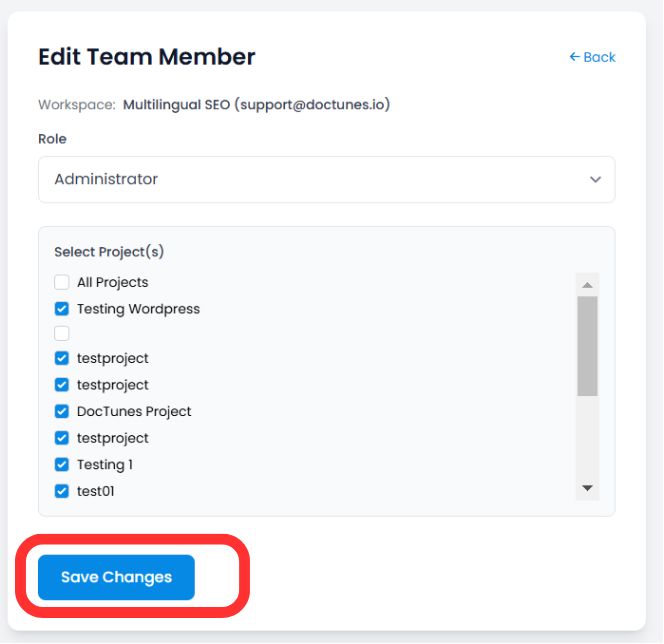Click the scrollbar track below the thumb

click(x=587, y=436)
